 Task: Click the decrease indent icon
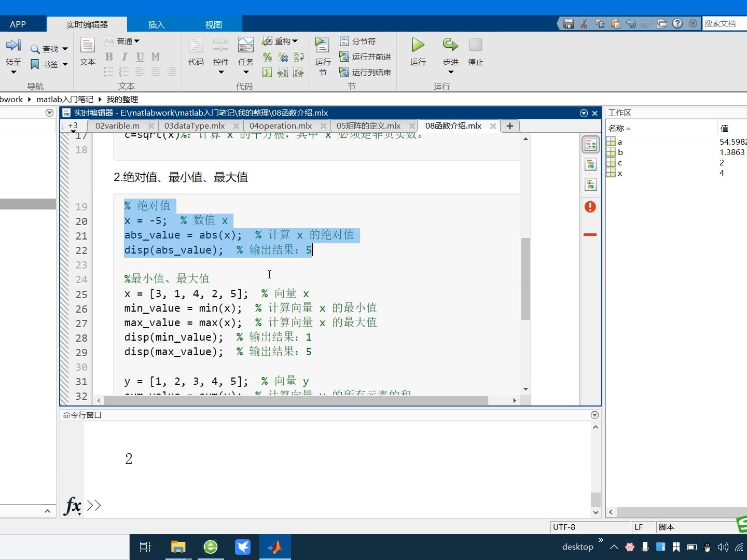(x=298, y=73)
